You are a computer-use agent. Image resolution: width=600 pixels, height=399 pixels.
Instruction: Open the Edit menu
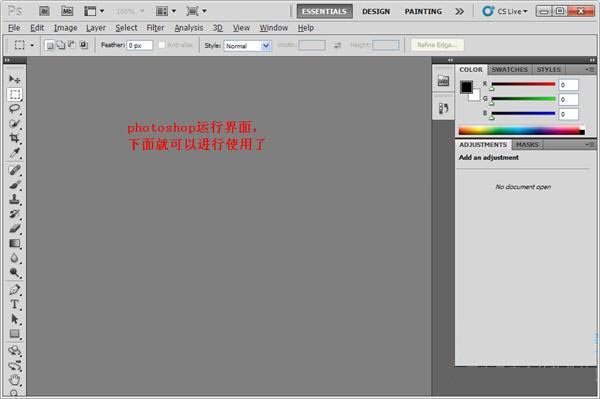click(x=37, y=28)
